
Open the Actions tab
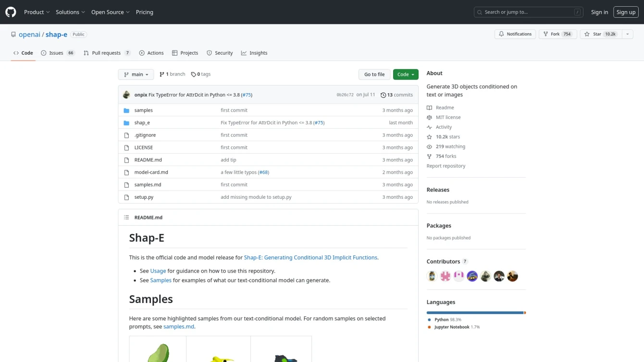click(151, 53)
